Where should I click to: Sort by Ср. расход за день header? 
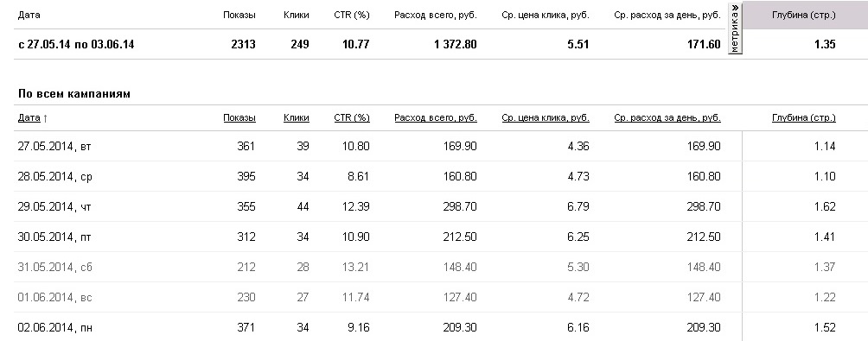[667, 117]
